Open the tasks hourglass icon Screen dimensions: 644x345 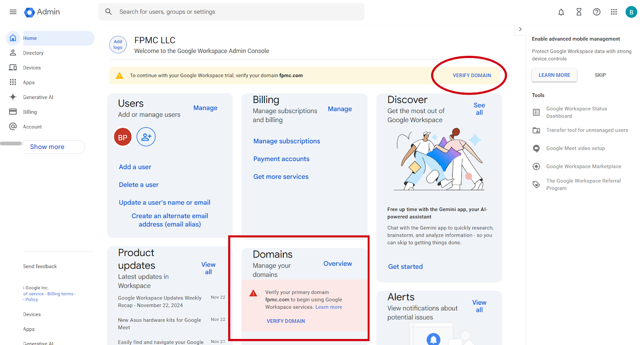pyautogui.click(x=579, y=12)
